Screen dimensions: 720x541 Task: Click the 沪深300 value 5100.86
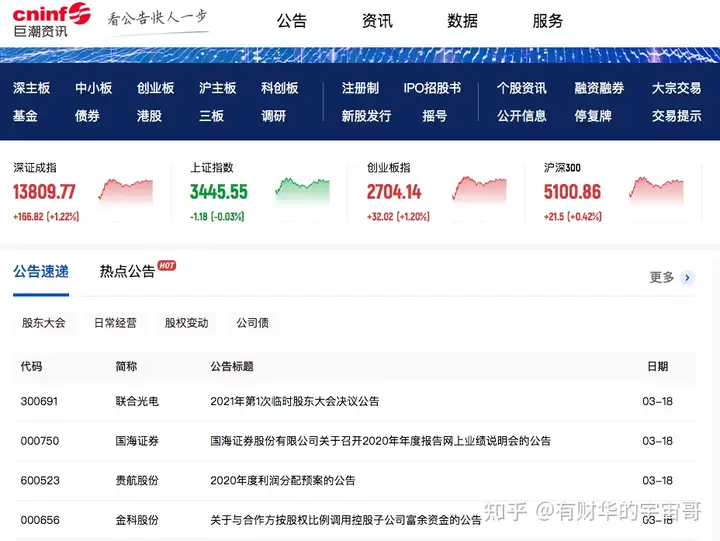[572, 192]
